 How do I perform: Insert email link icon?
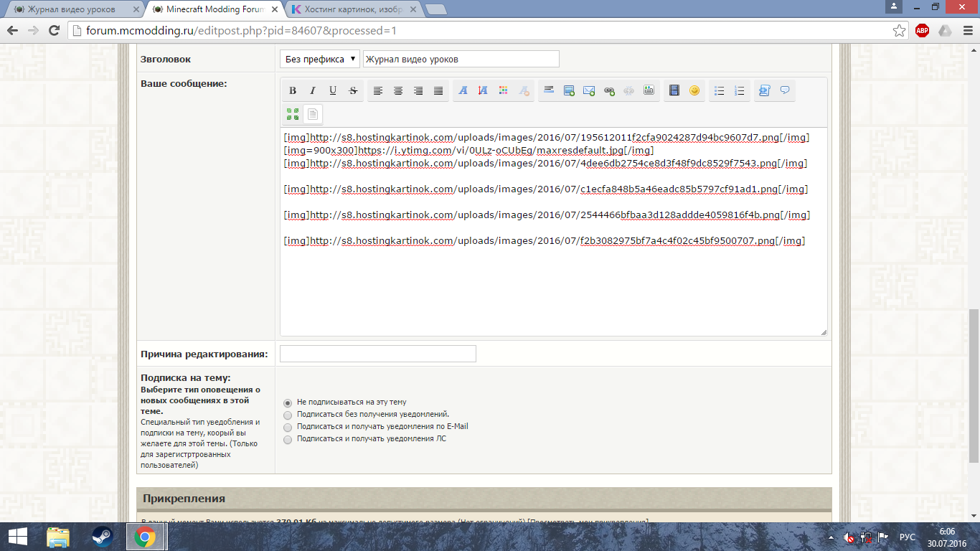coord(589,90)
